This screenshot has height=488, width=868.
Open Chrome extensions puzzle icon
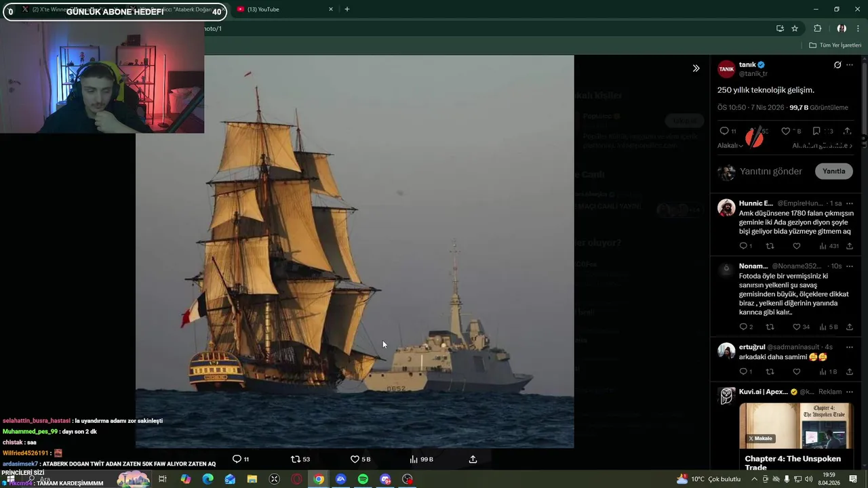(x=817, y=28)
